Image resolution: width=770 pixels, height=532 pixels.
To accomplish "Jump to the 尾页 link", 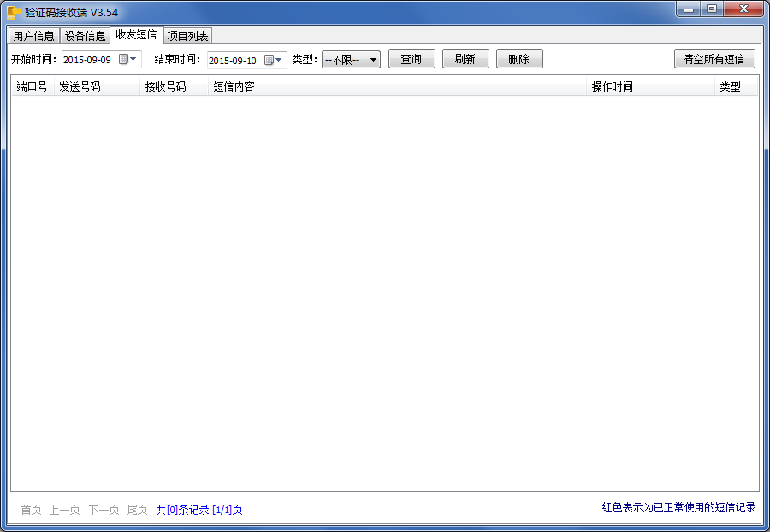I will (137, 510).
